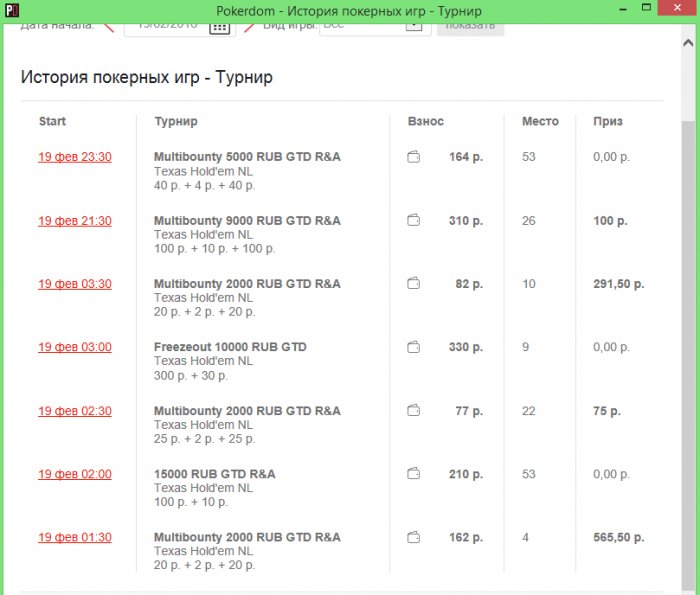Viewport: 700px width, 595px height.
Task: Click the Турнир column header
Action: click(x=176, y=121)
